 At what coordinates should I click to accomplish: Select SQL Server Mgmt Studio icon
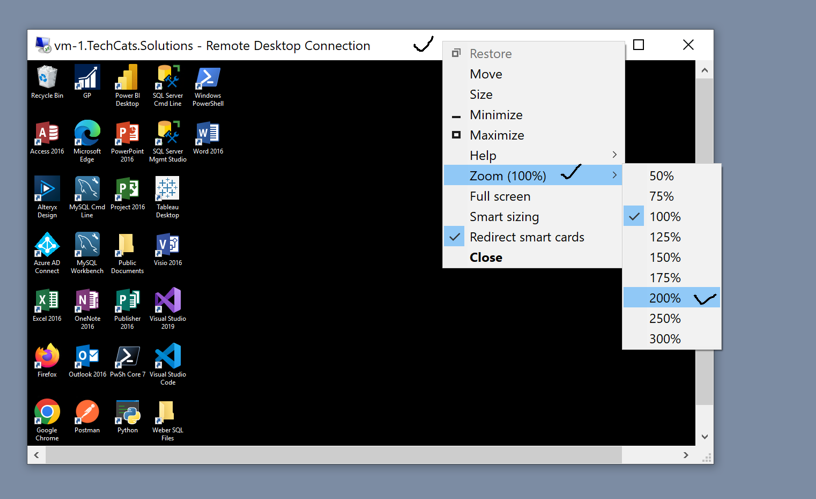click(168, 142)
